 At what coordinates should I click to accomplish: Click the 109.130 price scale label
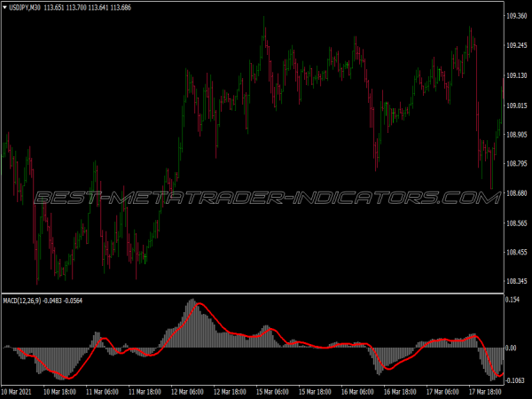[x=517, y=75]
